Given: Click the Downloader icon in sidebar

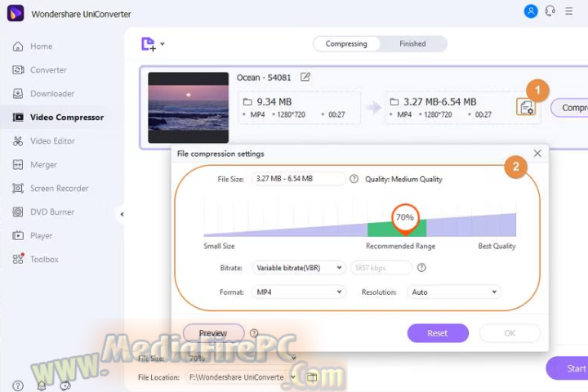Looking at the screenshot, I should pyautogui.click(x=18, y=94).
